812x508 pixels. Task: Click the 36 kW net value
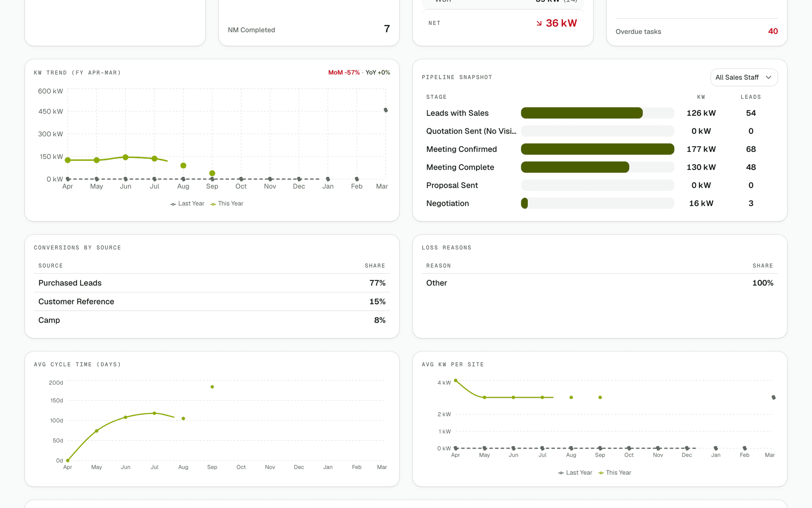point(561,23)
